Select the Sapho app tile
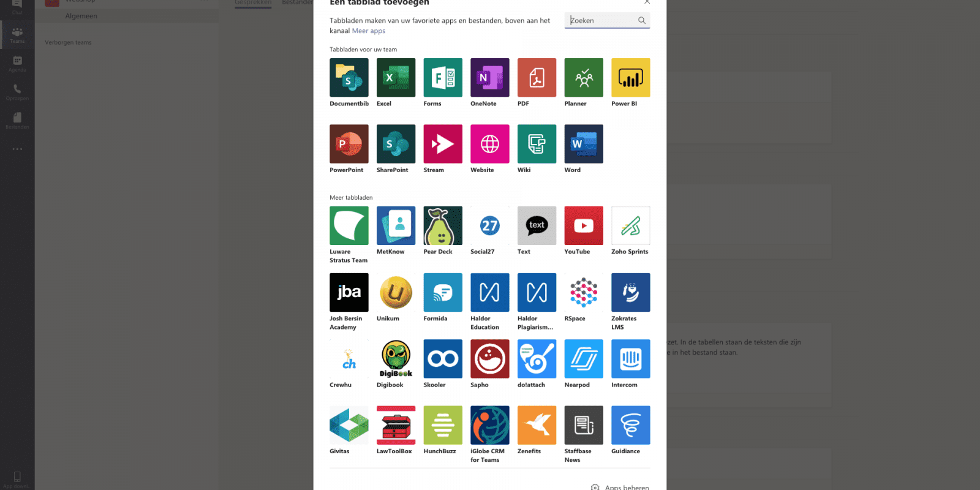This screenshot has width=980, height=490. pos(490,359)
